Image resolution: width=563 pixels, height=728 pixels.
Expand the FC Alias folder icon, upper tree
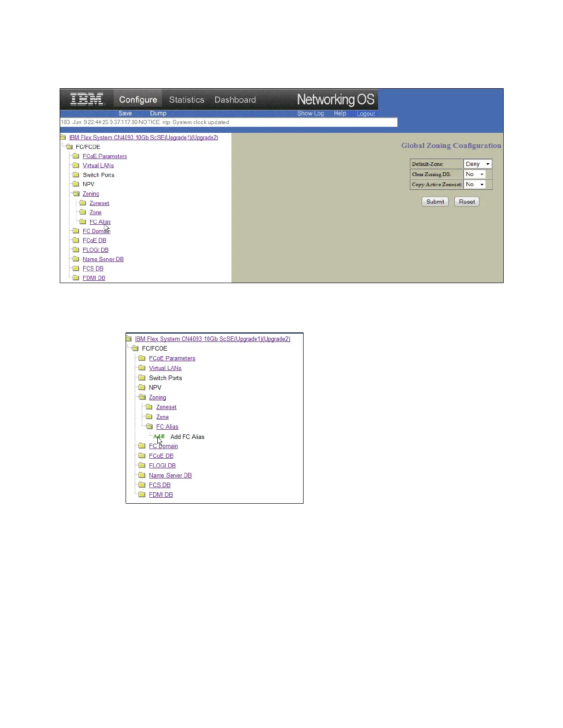point(83,222)
